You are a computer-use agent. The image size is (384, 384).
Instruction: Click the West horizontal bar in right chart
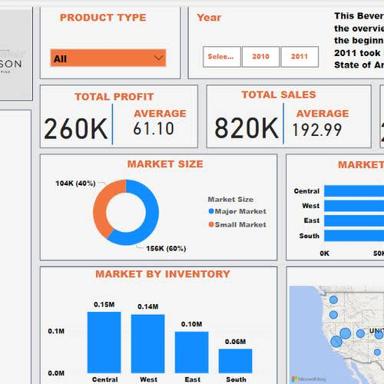coord(354,206)
